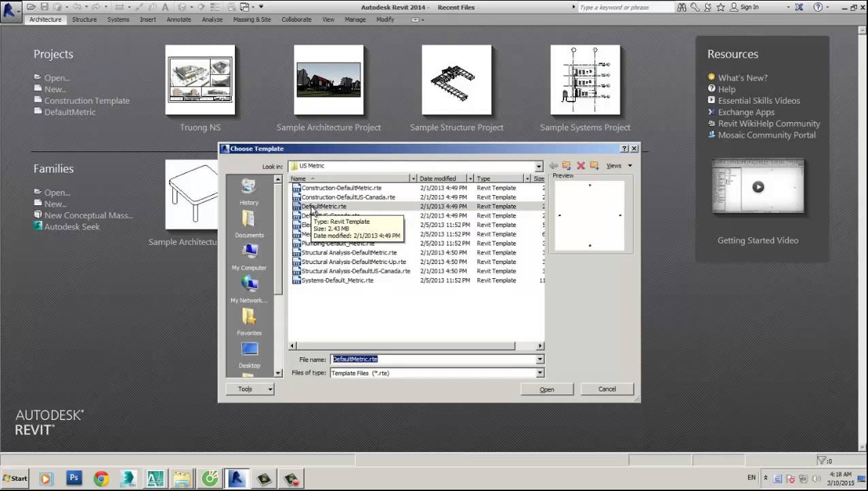Click the binoculars search icon in the title bar
This screenshot has height=491, width=868.
click(682, 7)
